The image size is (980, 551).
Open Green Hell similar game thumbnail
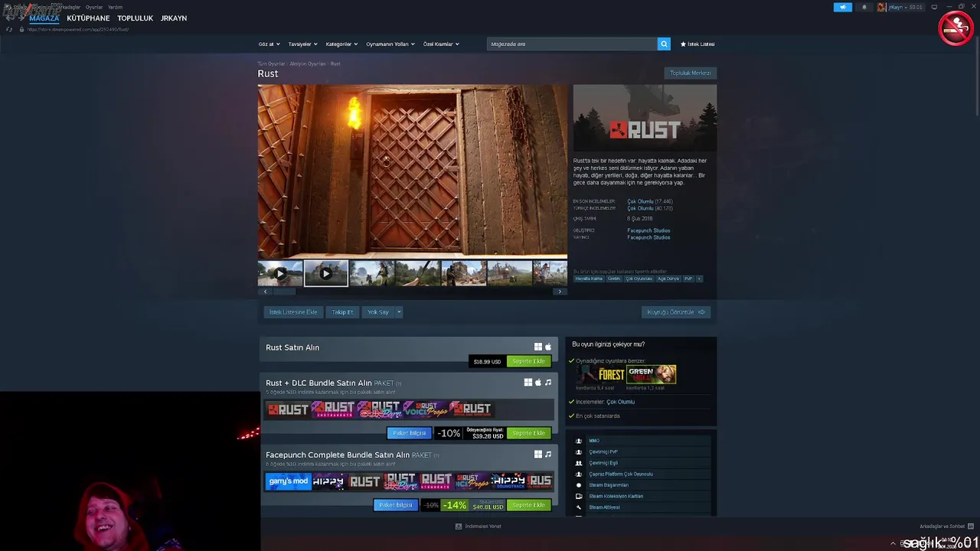pyautogui.click(x=652, y=374)
